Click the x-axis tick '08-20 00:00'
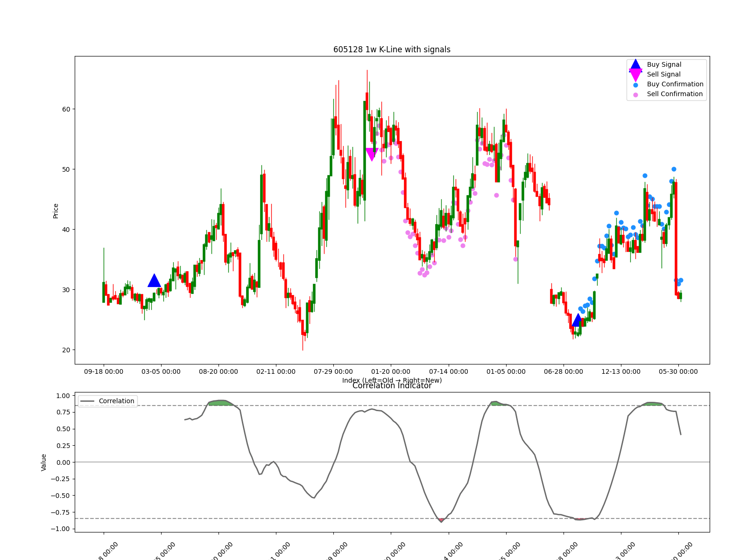747x560 pixels. tap(218, 371)
